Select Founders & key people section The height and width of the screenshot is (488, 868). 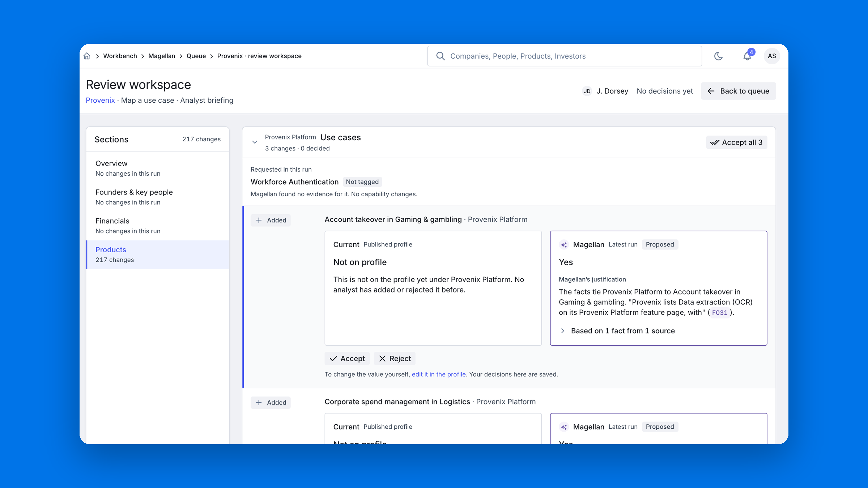coord(158,197)
